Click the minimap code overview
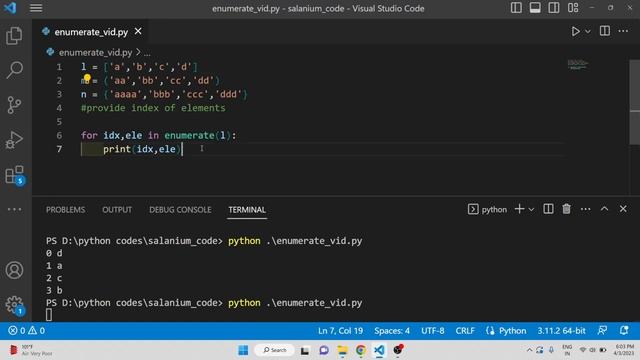Screen dimensions: 640x360 [577, 64]
